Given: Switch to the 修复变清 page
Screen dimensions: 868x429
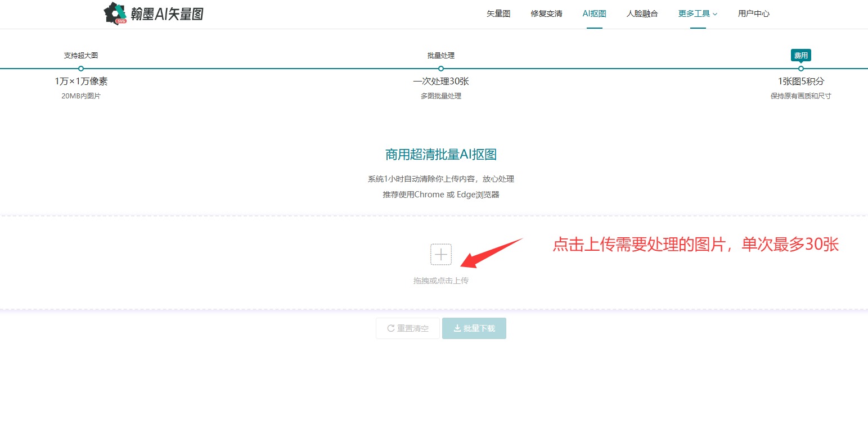Looking at the screenshot, I should coord(546,13).
